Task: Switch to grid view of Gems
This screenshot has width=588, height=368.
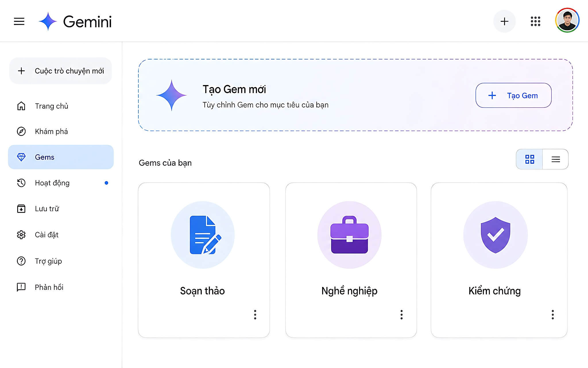Action: click(529, 159)
